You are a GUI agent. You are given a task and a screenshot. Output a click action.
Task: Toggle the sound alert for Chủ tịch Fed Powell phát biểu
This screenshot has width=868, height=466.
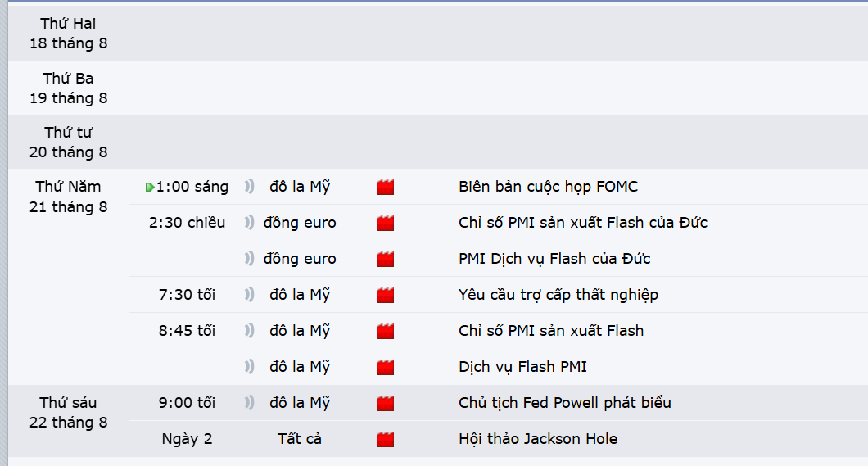[250, 402]
